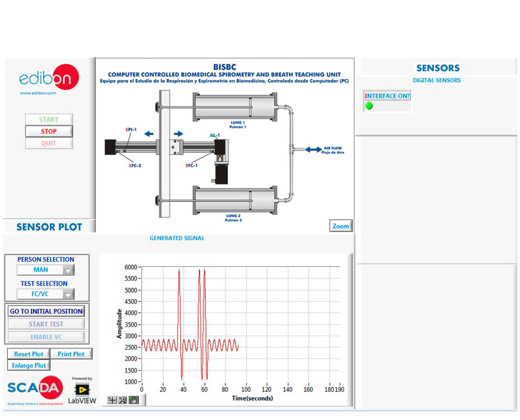Toggle the ENABLE VC button
520x420 pixels.
tap(46, 337)
